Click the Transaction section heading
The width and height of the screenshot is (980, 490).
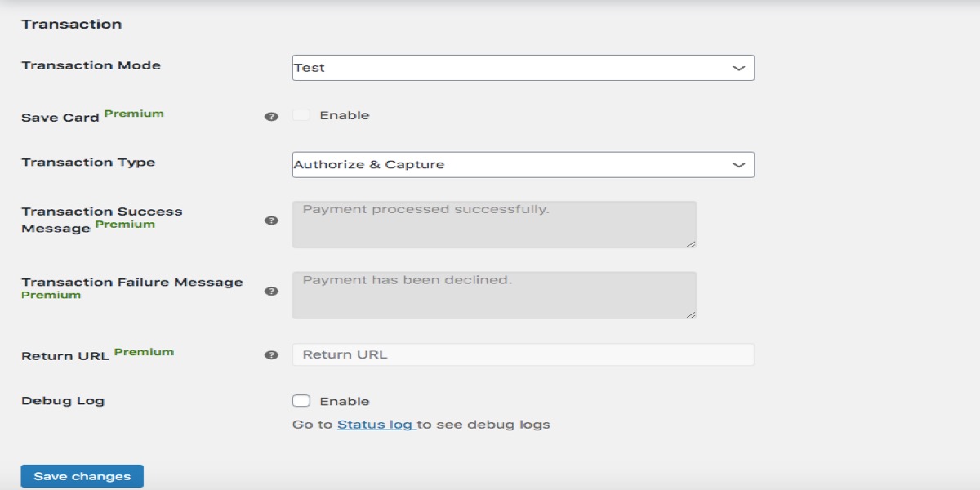click(72, 24)
